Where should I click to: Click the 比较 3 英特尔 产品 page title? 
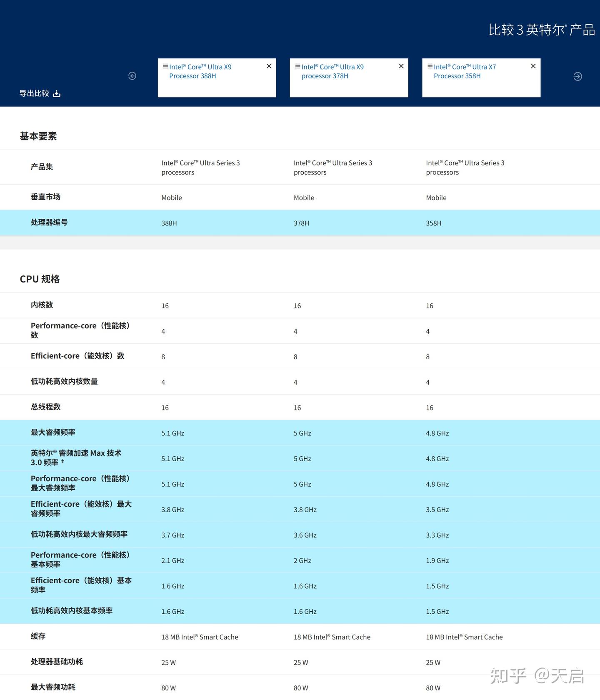(x=542, y=30)
